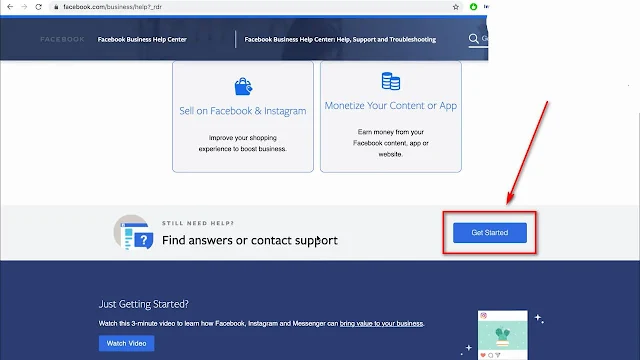Click the Get Started button
Screen dimensions: 640x360
point(490,233)
